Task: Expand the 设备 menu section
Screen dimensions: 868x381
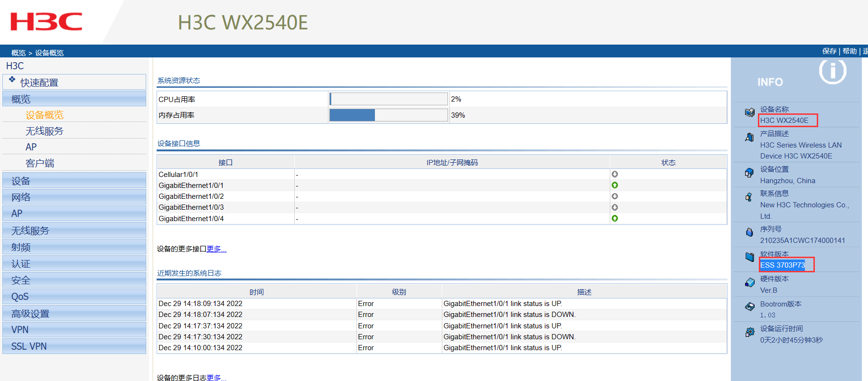Action: tap(74, 181)
